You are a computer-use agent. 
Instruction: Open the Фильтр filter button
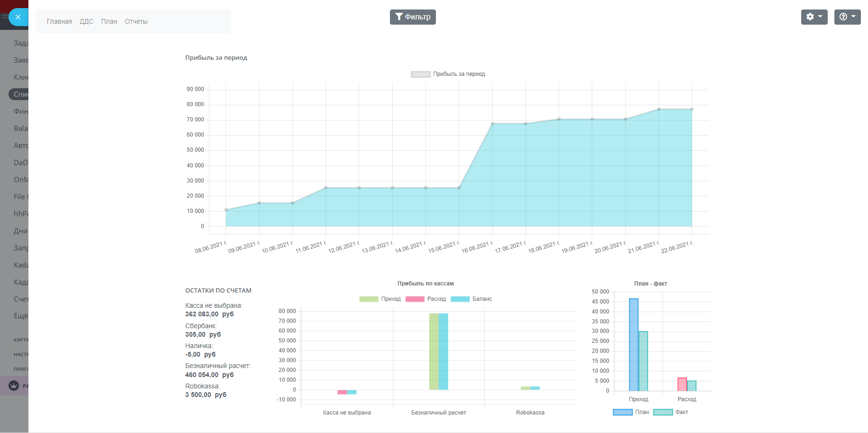point(413,17)
